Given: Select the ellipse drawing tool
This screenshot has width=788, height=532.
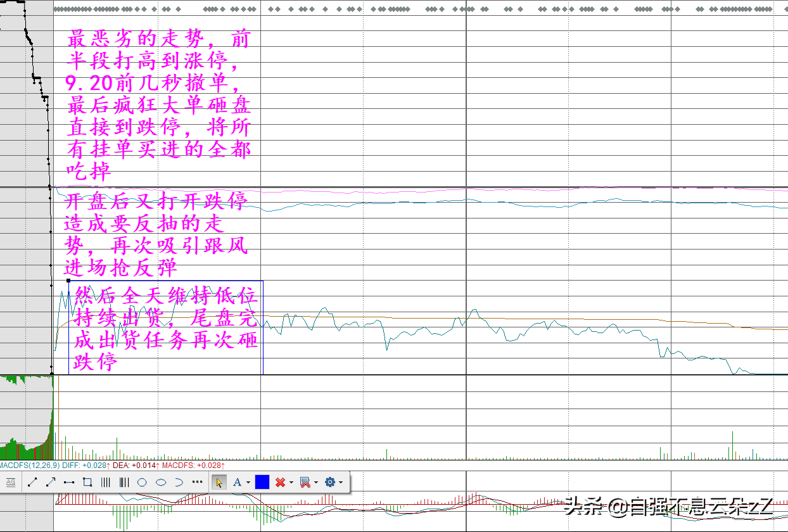Looking at the screenshot, I should [161, 483].
